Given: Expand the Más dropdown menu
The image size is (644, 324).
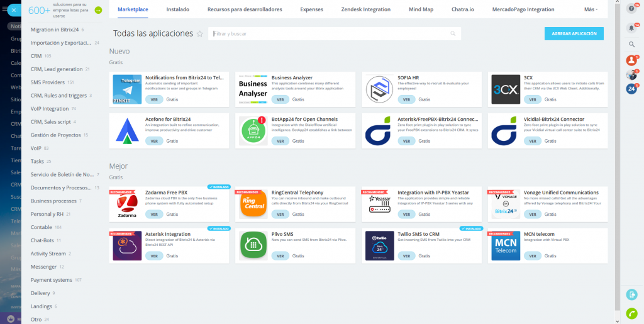Looking at the screenshot, I should (x=591, y=9).
